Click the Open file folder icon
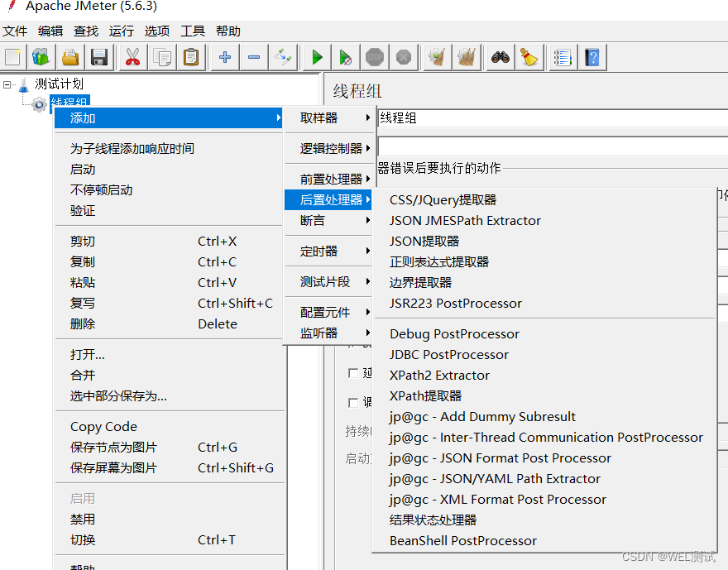The height and width of the screenshot is (570, 728). coord(70,57)
